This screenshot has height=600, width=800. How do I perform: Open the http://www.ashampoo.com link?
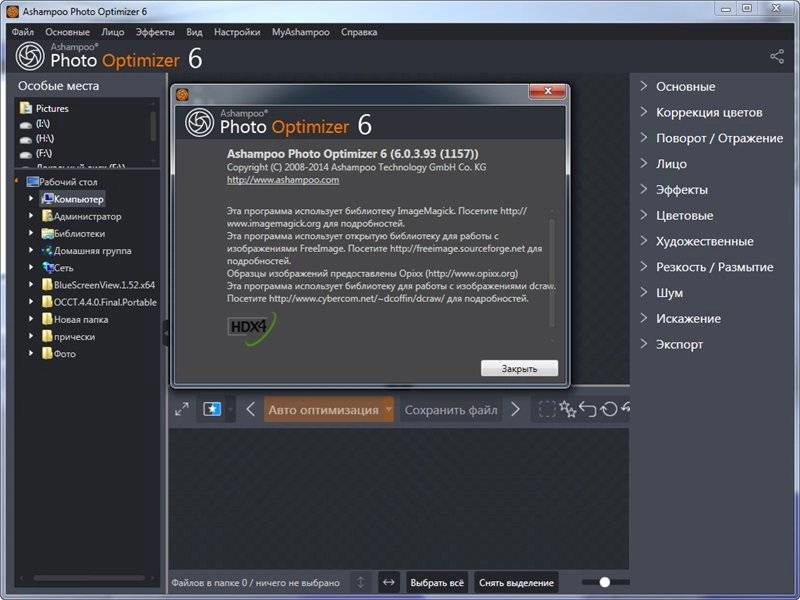tap(283, 180)
